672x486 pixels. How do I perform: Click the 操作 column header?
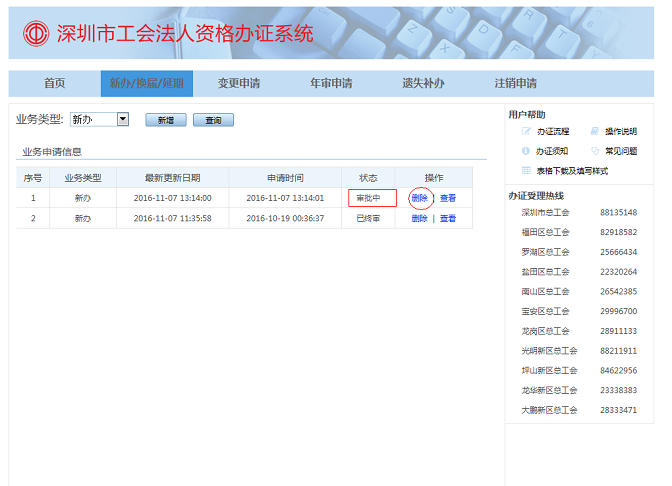click(x=434, y=177)
